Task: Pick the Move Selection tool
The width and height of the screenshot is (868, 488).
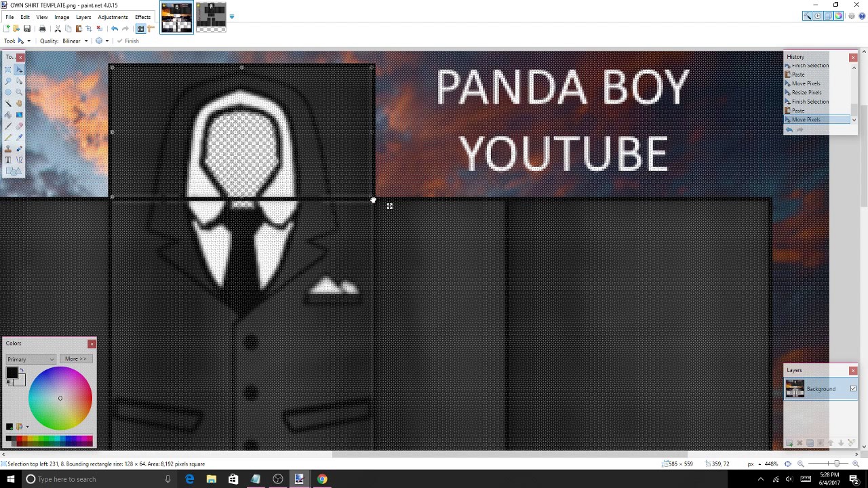Action: click(x=19, y=81)
